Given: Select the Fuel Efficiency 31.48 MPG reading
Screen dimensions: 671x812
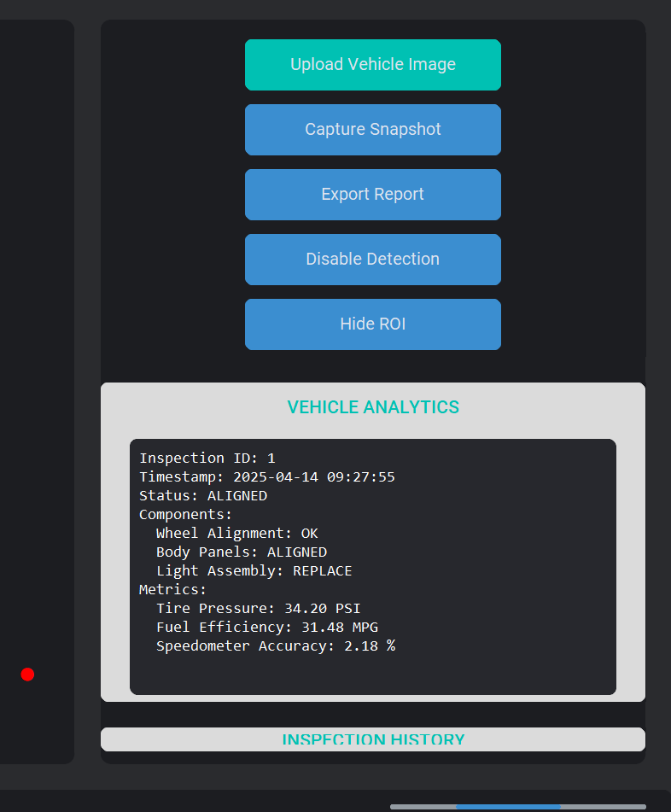Looking at the screenshot, I should 266,628.
